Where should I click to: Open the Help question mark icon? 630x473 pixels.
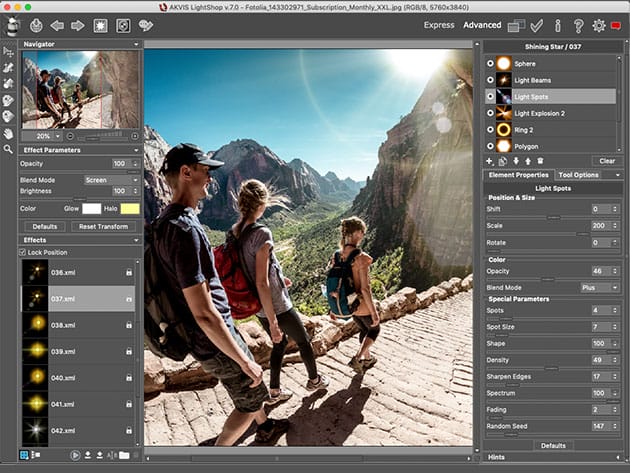point(577,25)
